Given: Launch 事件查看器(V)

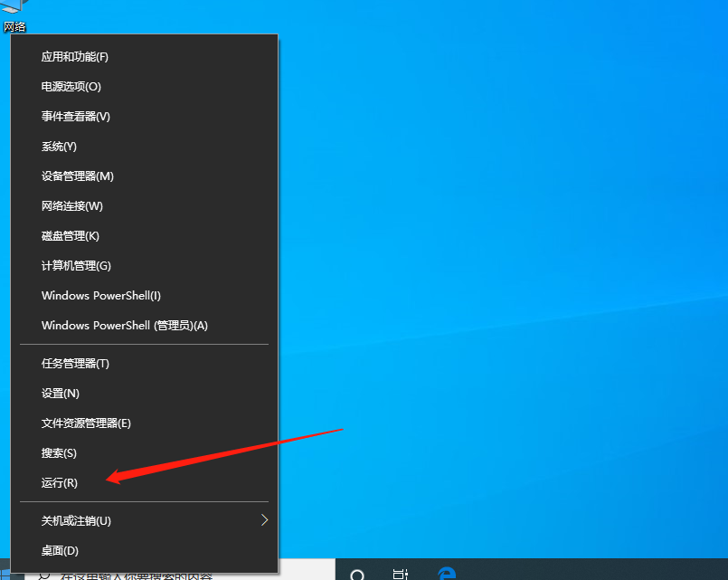Looking at the screenshot, I should click(76, 117).
